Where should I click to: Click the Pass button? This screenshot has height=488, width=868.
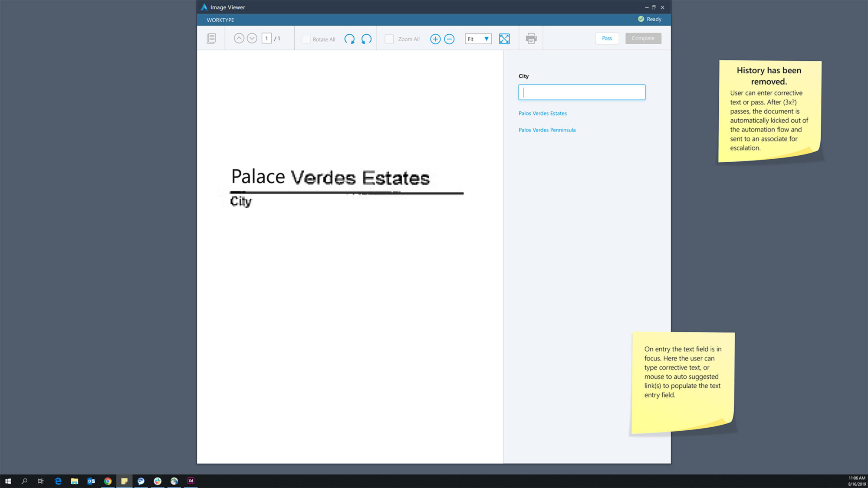point(607,38)
